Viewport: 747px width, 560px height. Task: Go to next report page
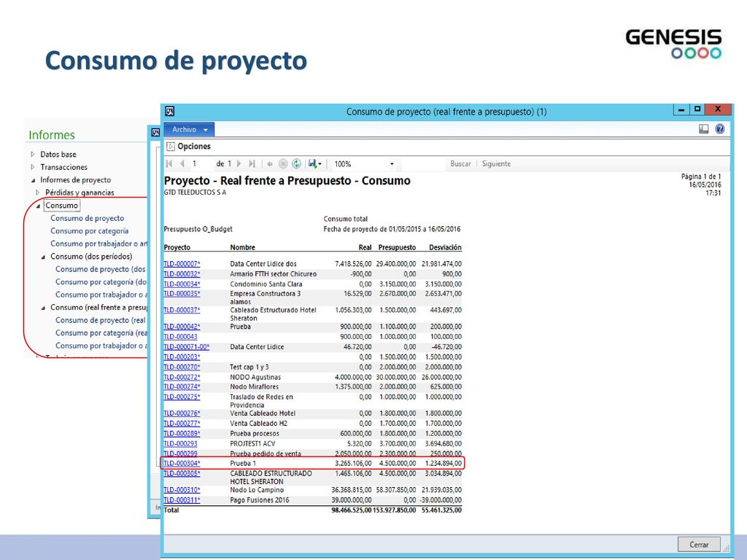[239, 164]
